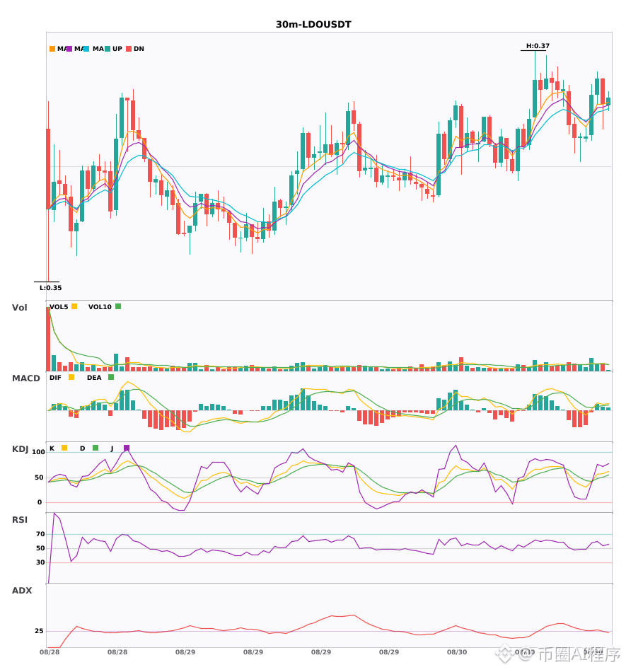
Task: Click the UP legend text
Action: tap(117, 49)
